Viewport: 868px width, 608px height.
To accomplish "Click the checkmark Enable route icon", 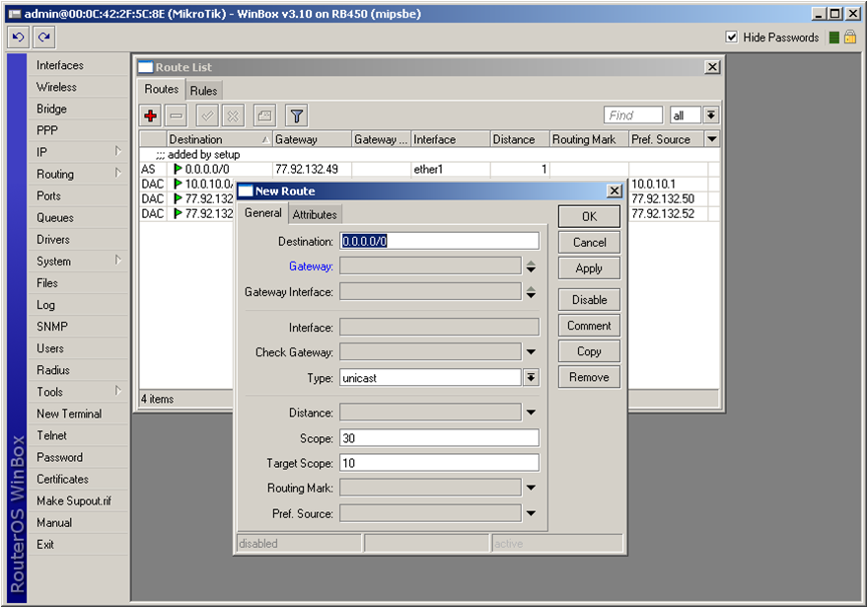I will click(x=207, y=115).
